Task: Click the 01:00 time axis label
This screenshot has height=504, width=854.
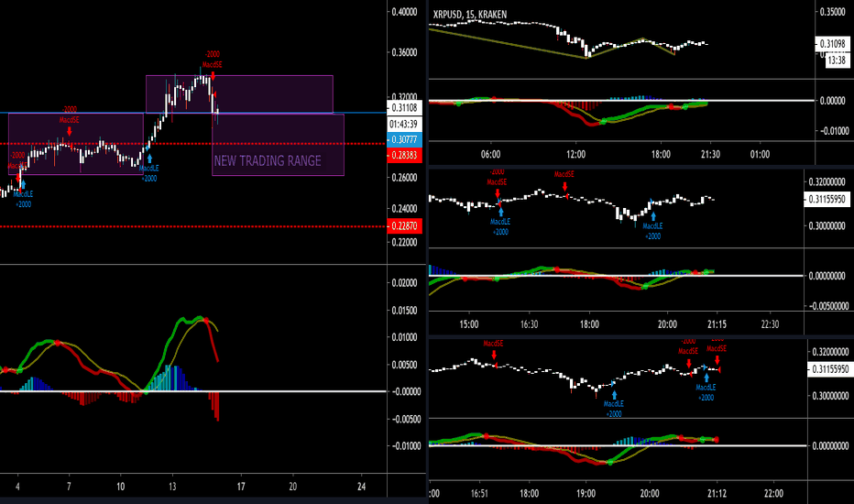Action: click(x=760, y=154)
